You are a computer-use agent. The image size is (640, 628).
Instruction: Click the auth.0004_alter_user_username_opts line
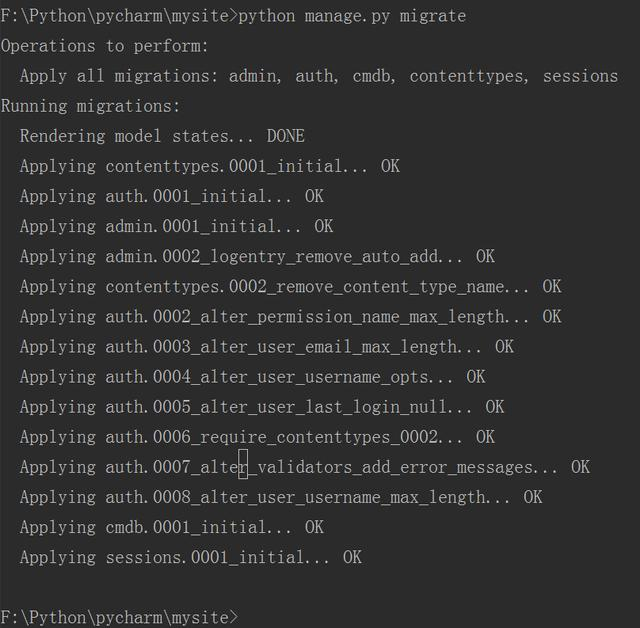pyautogui.click(x=252, y=377)
